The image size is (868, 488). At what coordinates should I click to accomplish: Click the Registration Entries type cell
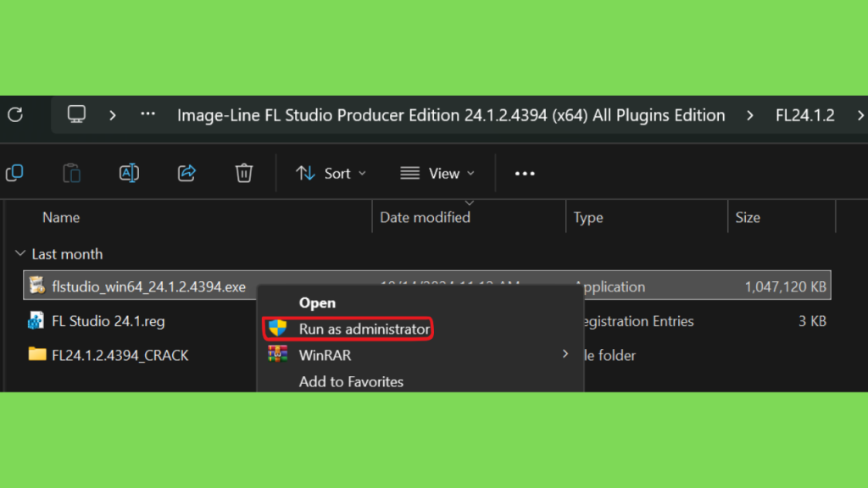click(638, 321)
